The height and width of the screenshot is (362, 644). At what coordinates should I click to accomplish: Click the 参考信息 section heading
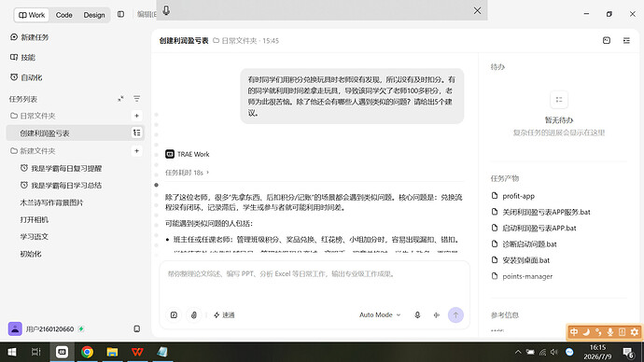tap(505, 315)
